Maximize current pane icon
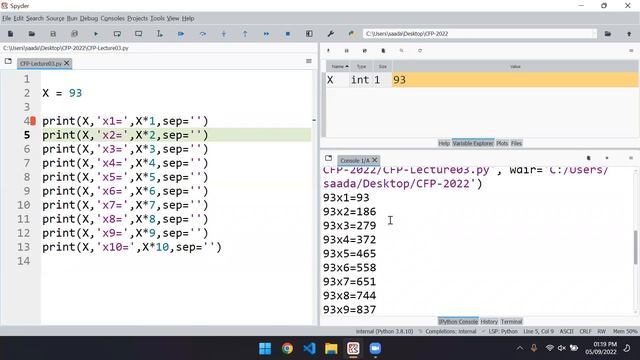Viewport: 640px width, 360px height. point(309,34)
